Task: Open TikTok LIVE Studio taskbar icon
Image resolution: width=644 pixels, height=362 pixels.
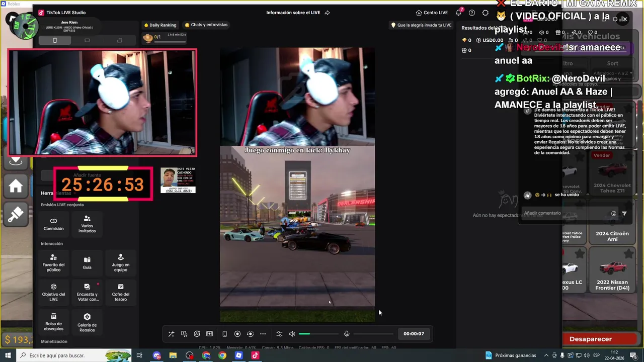Action: pos(255,355)
